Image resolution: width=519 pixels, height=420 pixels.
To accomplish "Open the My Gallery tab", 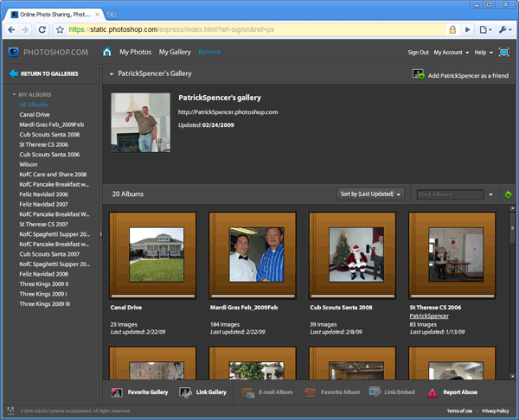I will click(x=175, y=52).
